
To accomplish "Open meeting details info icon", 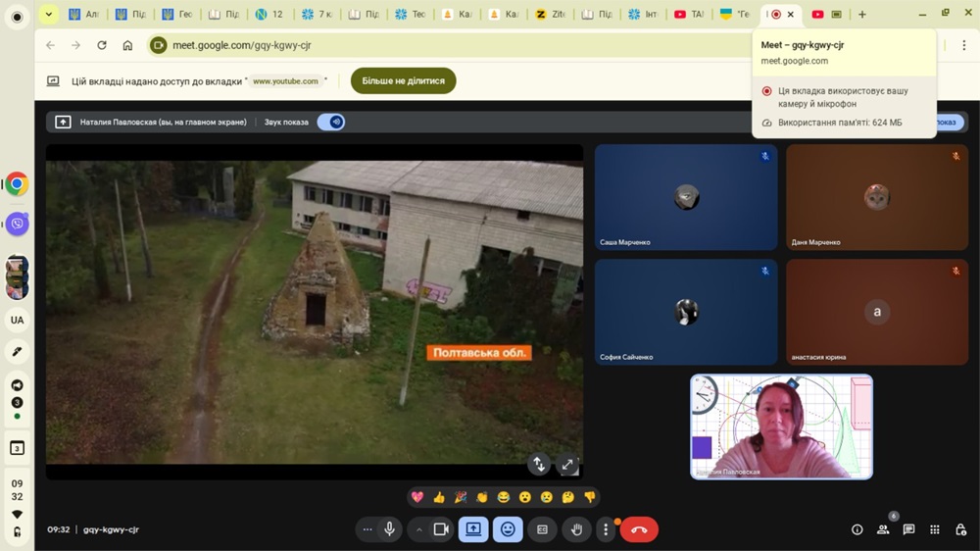I will 857,529.
